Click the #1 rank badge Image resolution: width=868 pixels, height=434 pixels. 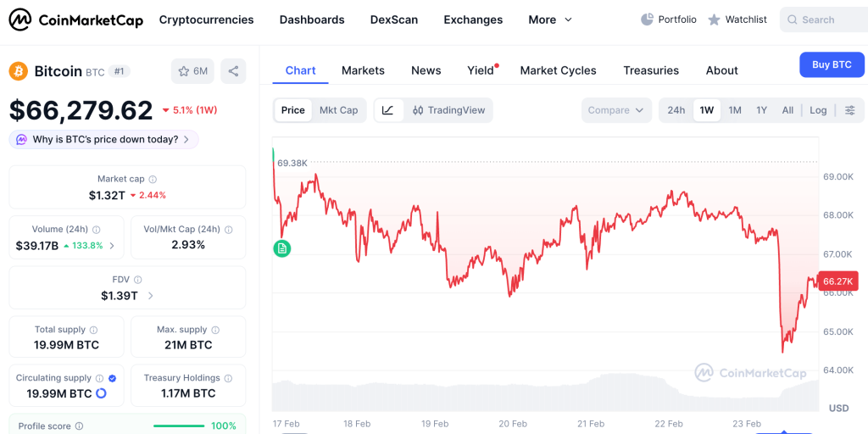pos(119,71)
